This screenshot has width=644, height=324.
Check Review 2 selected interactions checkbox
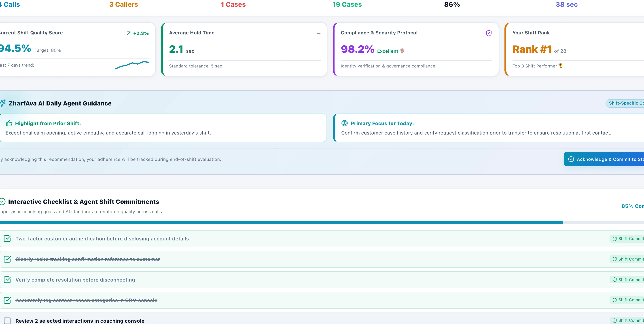[x=7, y=320]
